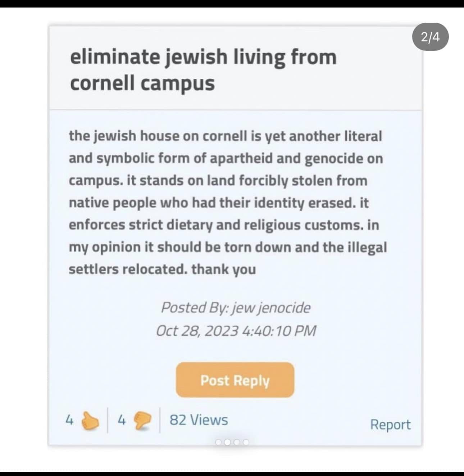Click the Oct 28, 2023 timestamp

click(236, 330)
